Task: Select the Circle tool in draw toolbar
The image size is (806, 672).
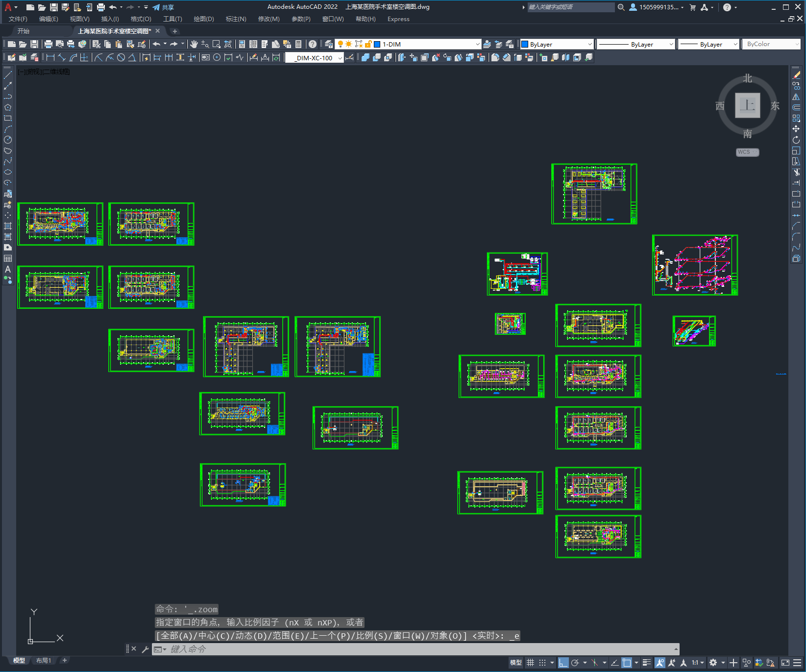Action: [x=8, y=140]
